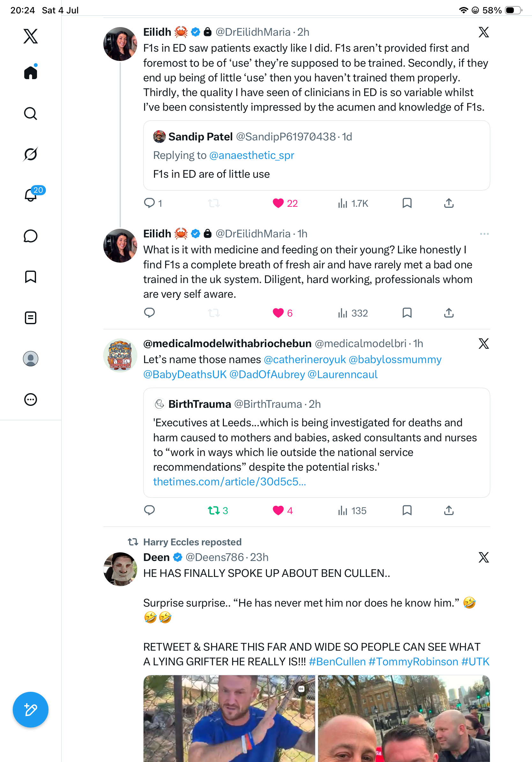Viewport: 532px width, 762px height.
Task: Open the left video thumbnail in Deen's post
Action: point(229,719)
